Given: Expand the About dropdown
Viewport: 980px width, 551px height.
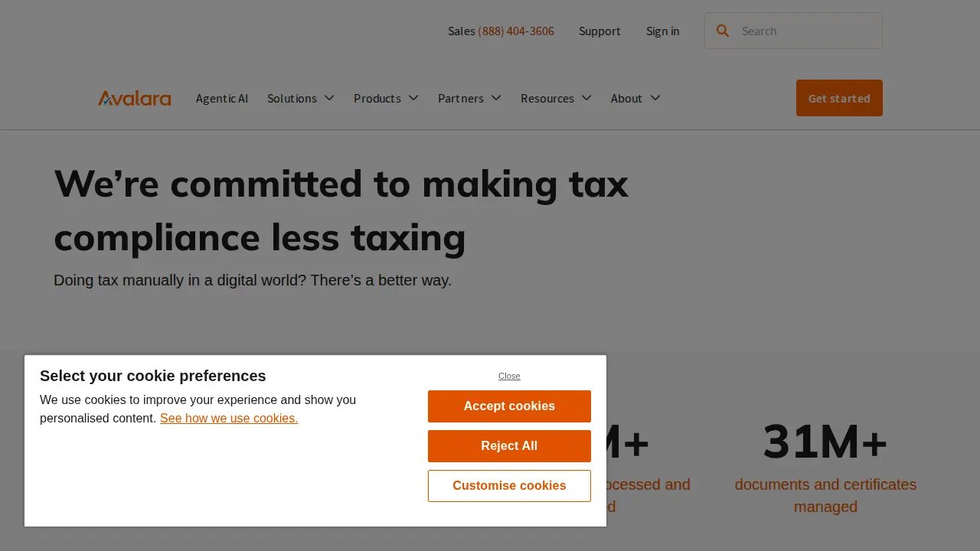Looking at the screenshot, I should tap(635, 98).
